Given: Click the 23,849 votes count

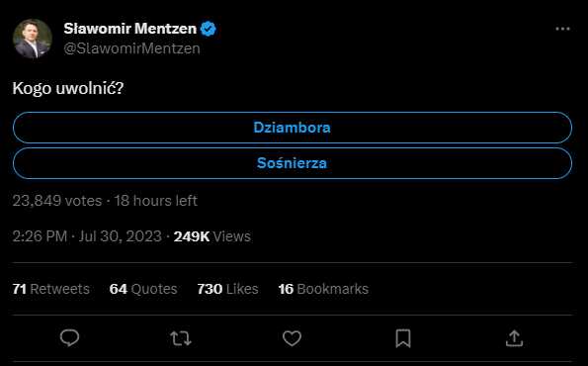Looking at the screenshot, I should (x=57, y=201).
